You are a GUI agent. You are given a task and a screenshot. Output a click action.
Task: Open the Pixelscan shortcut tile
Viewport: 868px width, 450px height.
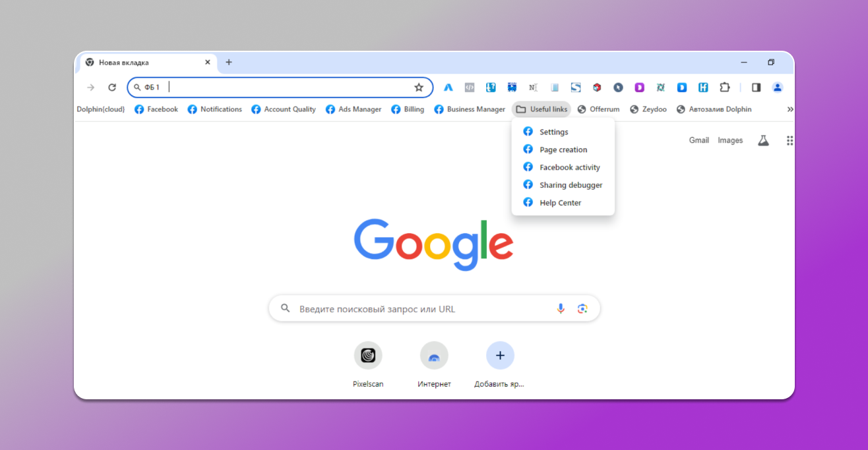pyautogui.click(x=368, y=356)
